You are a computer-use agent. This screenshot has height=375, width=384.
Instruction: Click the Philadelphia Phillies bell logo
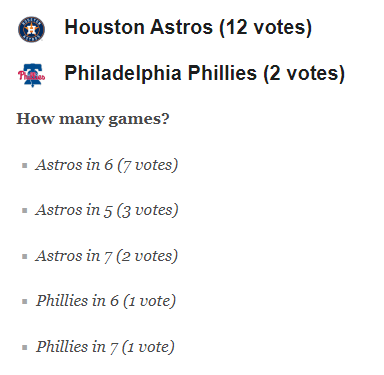point(32,75)
